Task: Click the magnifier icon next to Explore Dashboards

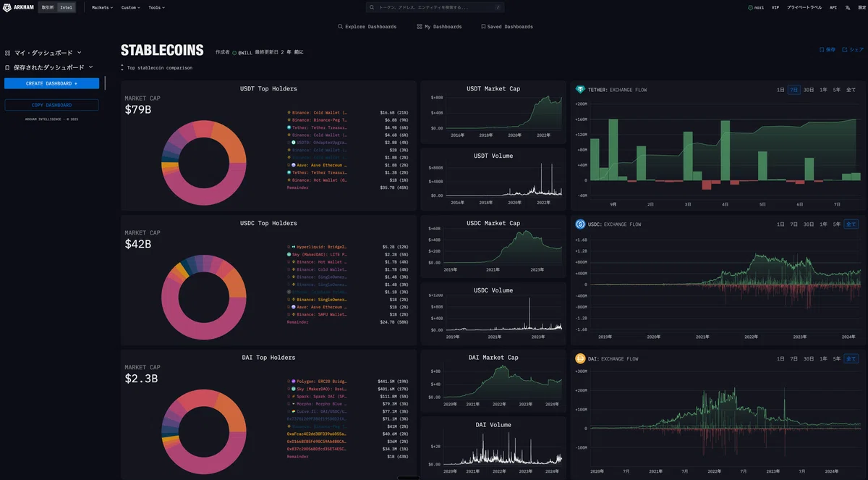Action: click(x=341, y=27)
